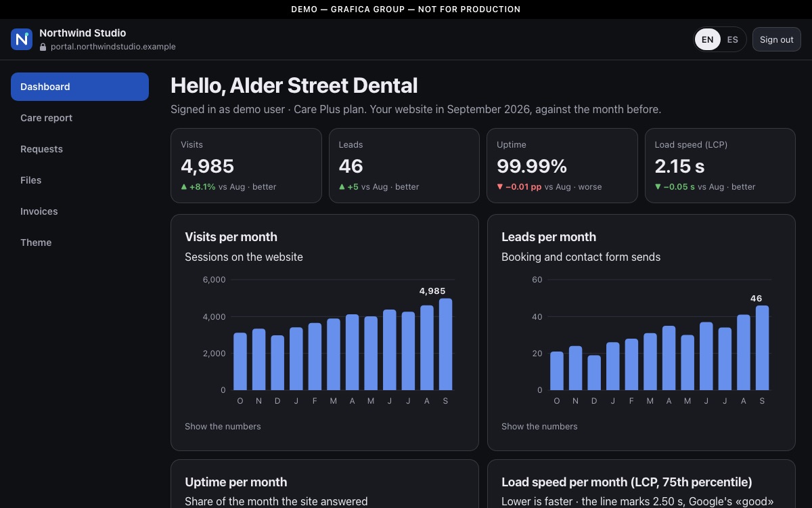Open the Care report section
812x508 pixels.
(80, 118)
